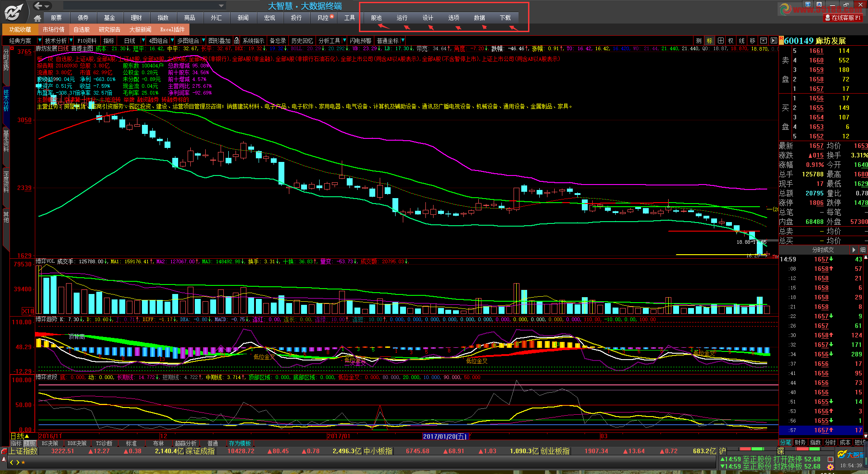Screen dimensions: 868x474
Task: Open the Excel插件 tab
Action: [x=172, y=29]
